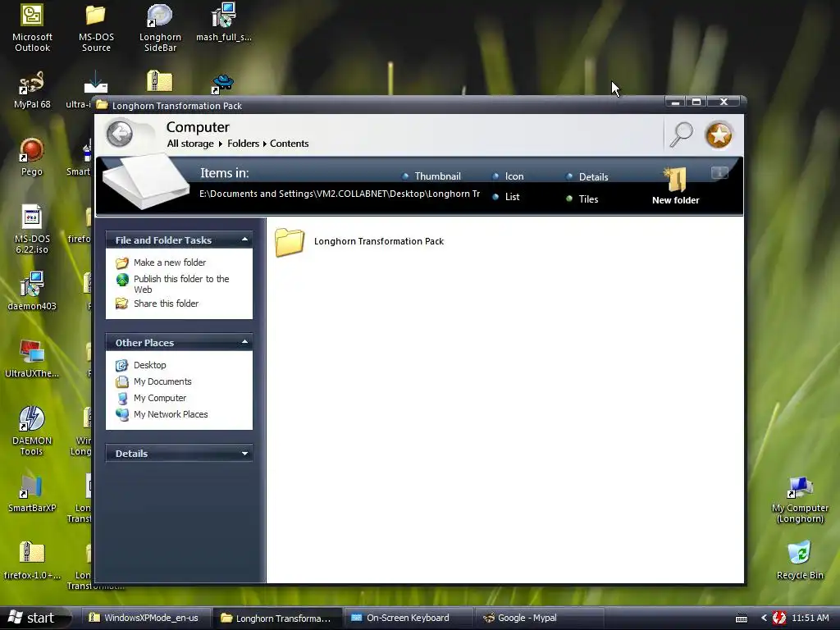Click the keyboard tray icon

(742, 619)
